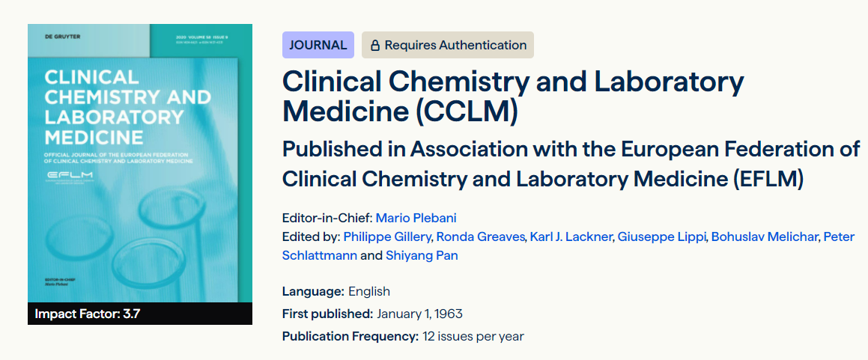The width and height of the screenshot is (868, 360).
Task: Select the Bohuslav Melichar editor link
Action: click(763, 237)
